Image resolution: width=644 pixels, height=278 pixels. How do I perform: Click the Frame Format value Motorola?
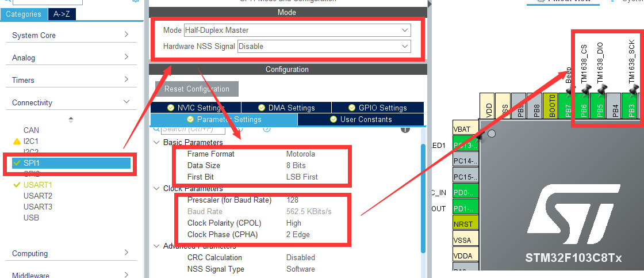click(x=301, y=154)
